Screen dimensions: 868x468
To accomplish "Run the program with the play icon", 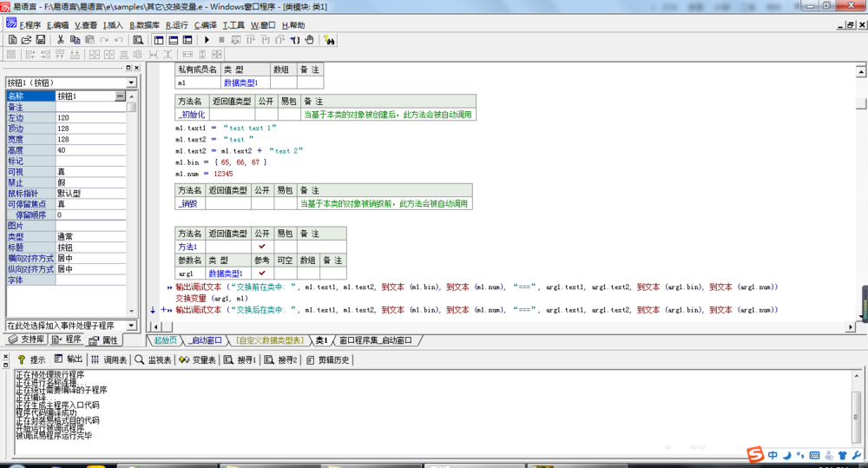I will point(207,40).
